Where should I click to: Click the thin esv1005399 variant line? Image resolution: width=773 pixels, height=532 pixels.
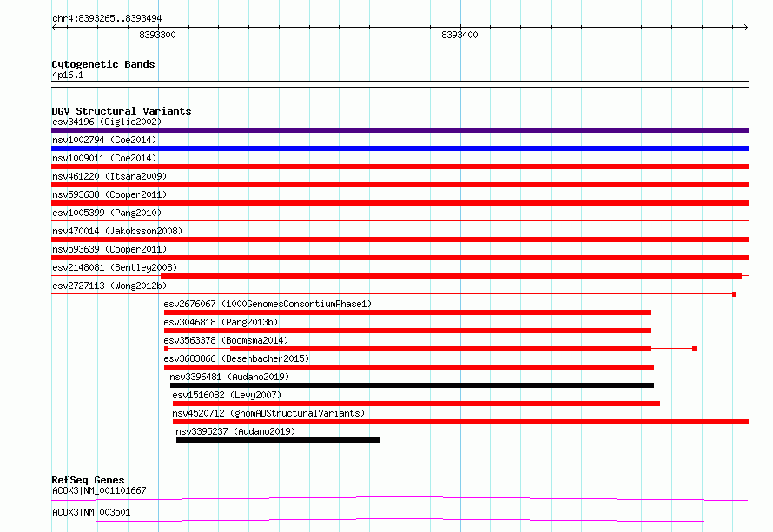(400, 221)
